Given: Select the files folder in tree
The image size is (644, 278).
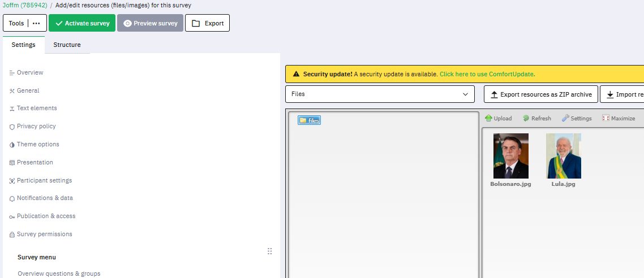Looking at the screenshot, I should [310, 120].
